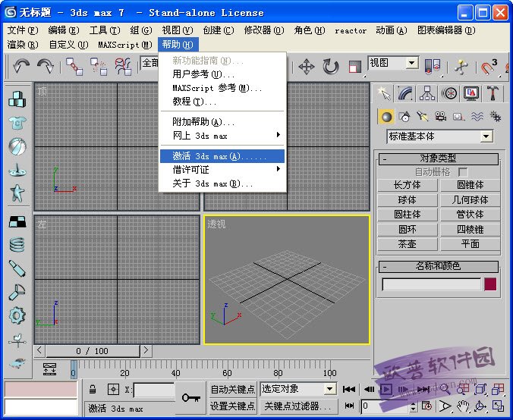513x420 pixels.
Task: Open the object color swatch
Action: tap(490, 284)
